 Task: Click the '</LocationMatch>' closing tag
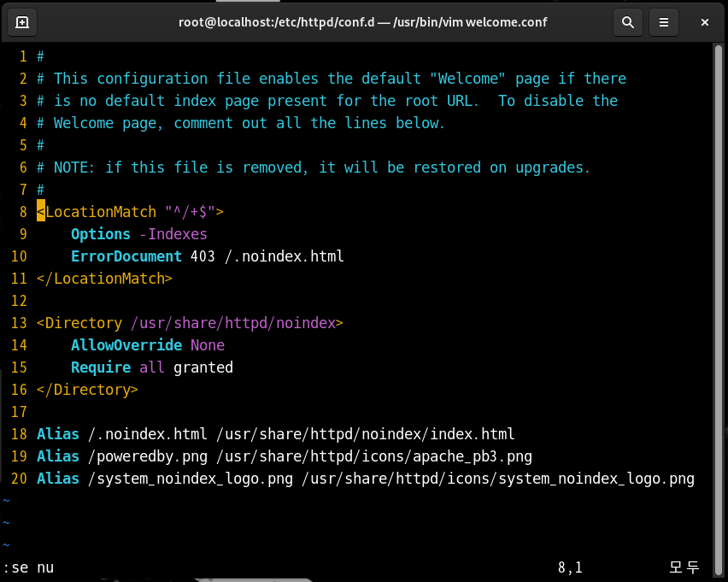pyautogui.click(x=104, y=279)
